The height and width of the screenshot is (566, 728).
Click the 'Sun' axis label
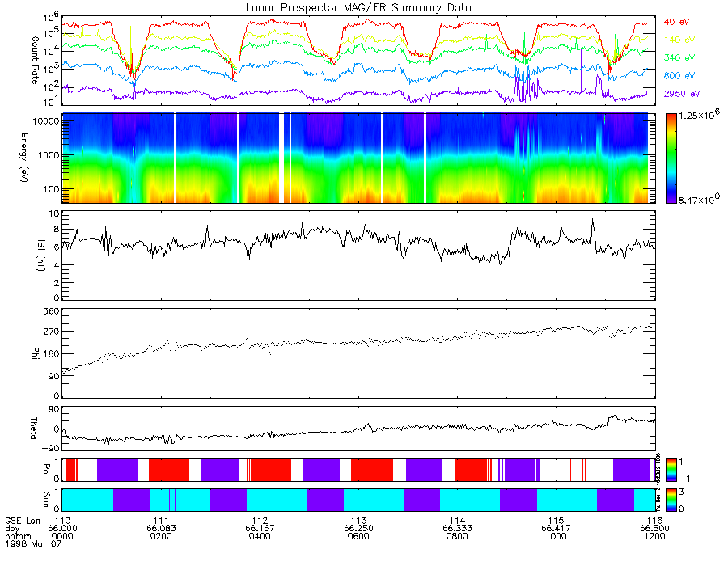tap(46, 500)
